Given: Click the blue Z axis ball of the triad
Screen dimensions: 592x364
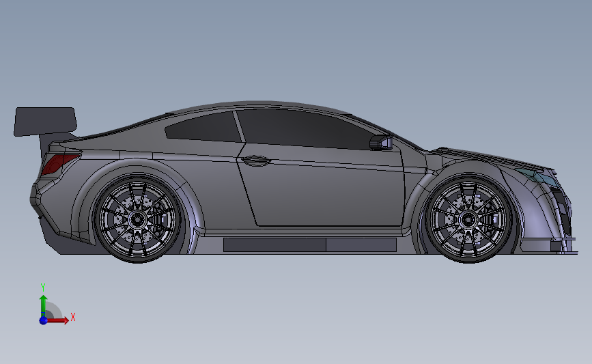Looking at the screenshot, I should (44, 320).
